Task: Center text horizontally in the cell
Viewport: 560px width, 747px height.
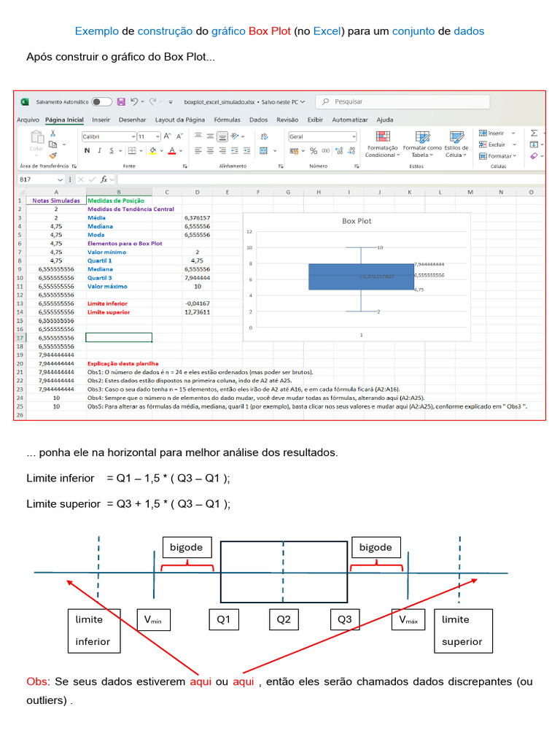Action: [x=210, y=150]
